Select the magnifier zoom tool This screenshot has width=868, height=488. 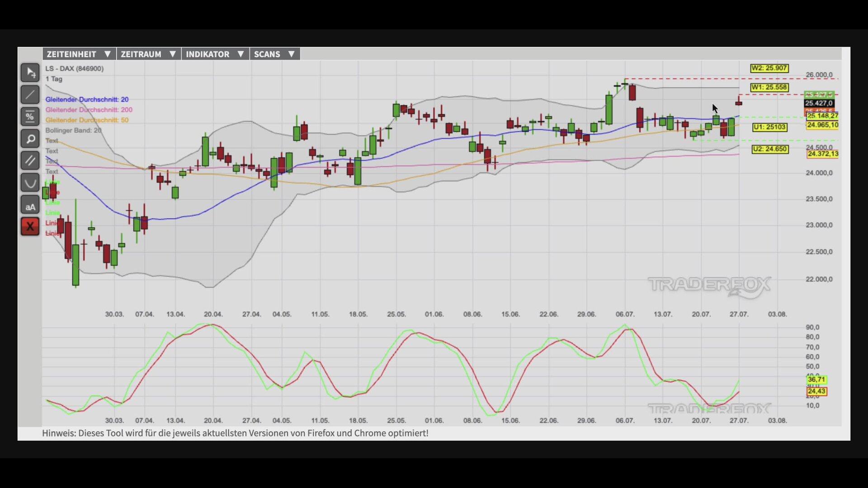coord(30,139)
